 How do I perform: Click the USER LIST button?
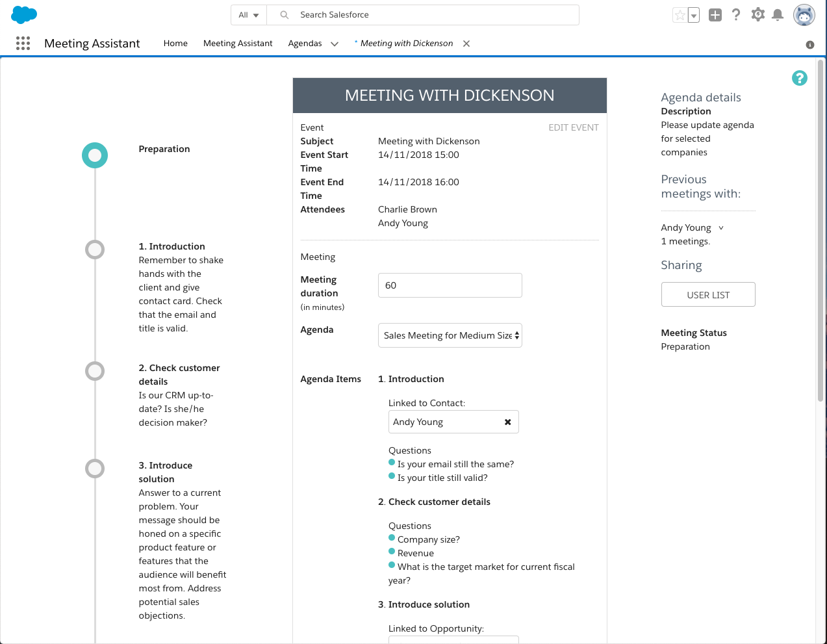pyautogui.click(x=708, y=294)
